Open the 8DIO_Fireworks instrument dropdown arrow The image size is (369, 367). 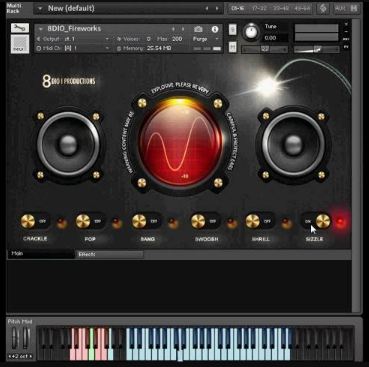click(x=41, y=29)
